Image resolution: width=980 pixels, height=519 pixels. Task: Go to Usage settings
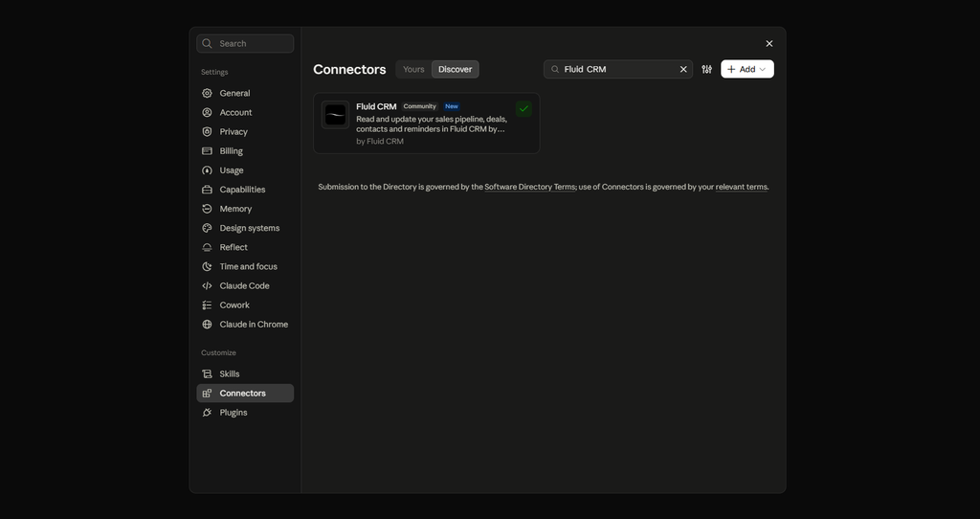245,170
